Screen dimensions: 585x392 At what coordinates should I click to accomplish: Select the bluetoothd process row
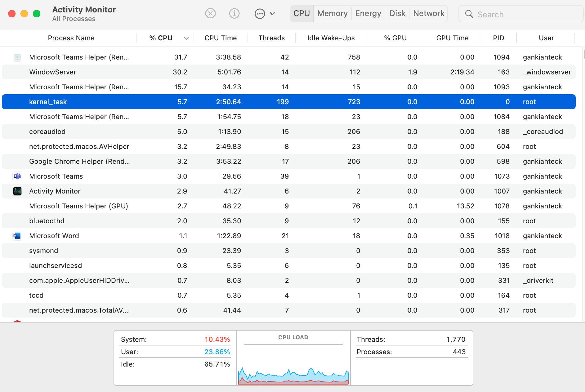[x=289, y=221]
